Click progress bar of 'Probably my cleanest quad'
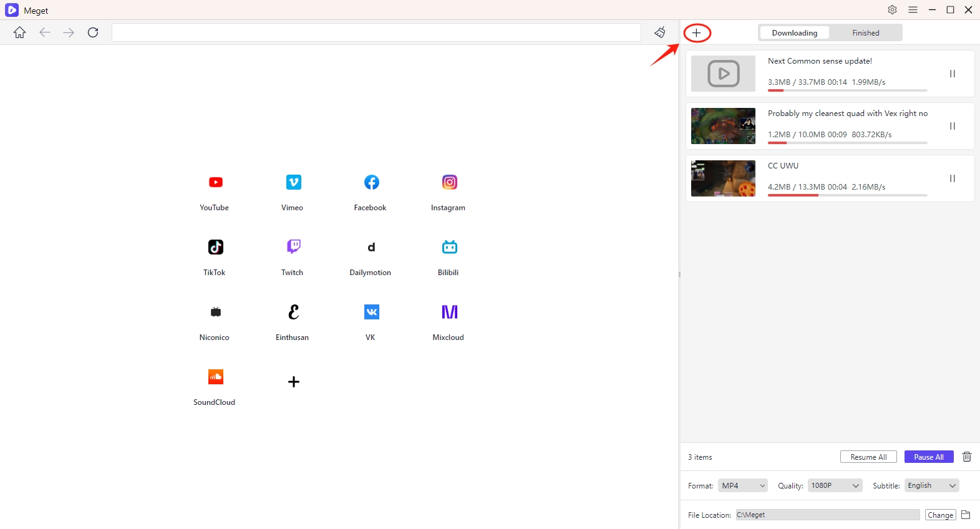Viewport: 980px width, 529px height. 848,143
